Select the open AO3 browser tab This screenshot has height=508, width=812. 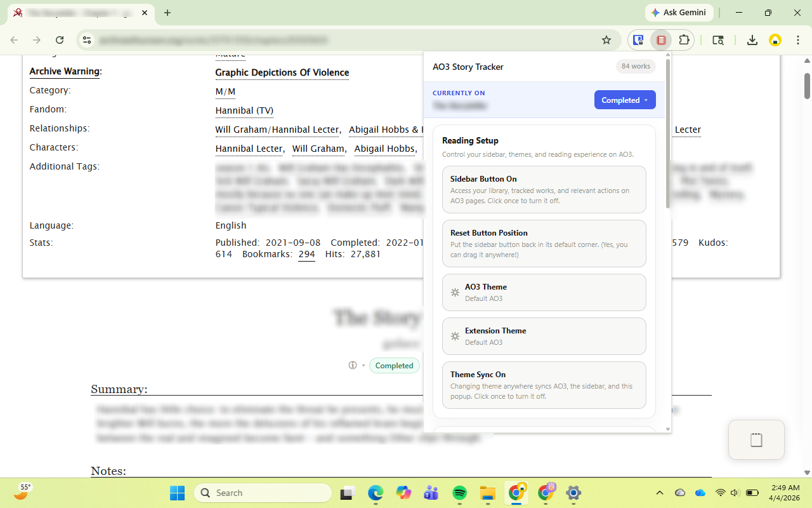81,13
